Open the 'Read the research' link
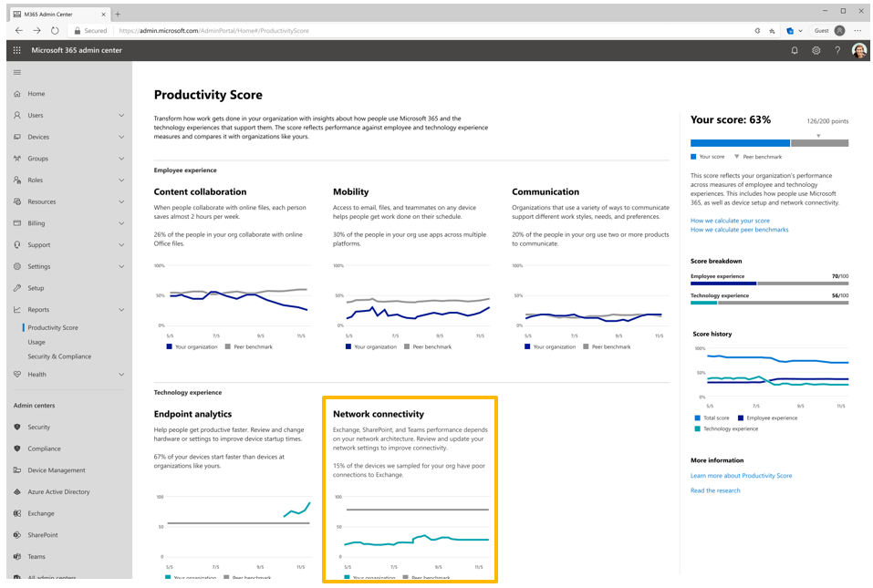The height and width of the screenshot is (588, 873). point(715,490)
